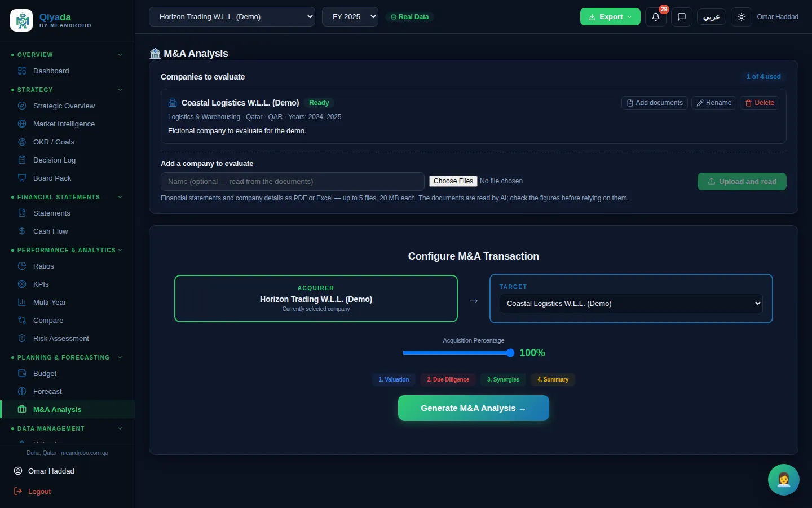812x508 pixels.
Task: Click the Dashboard grid icon
Action: click(22, 71)
